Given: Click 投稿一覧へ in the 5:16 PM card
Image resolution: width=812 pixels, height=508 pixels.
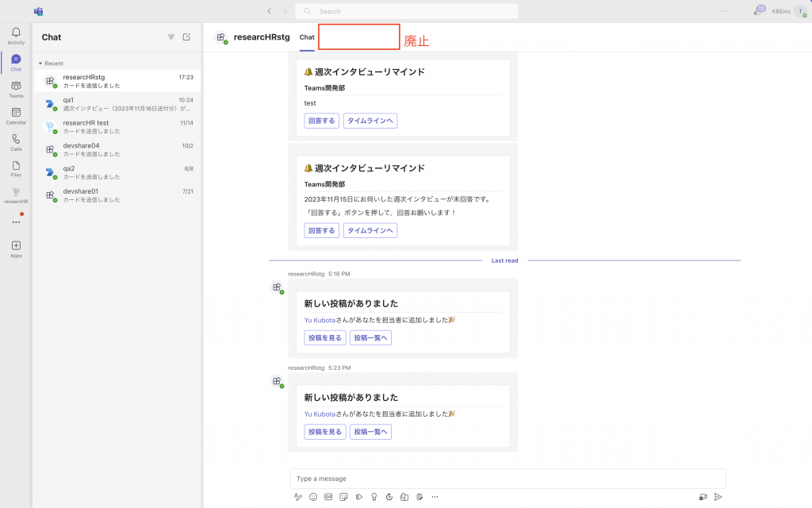Looking at the screenshot, I should pos(370,338).
